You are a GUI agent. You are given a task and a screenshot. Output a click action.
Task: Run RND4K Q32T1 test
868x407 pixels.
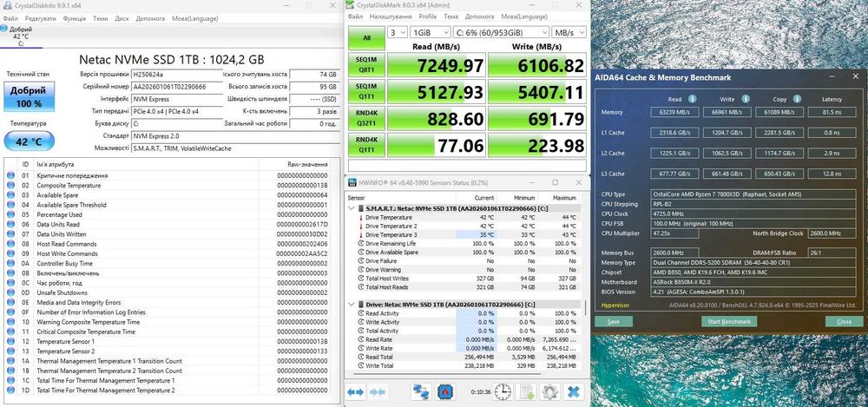coord(366,119)
